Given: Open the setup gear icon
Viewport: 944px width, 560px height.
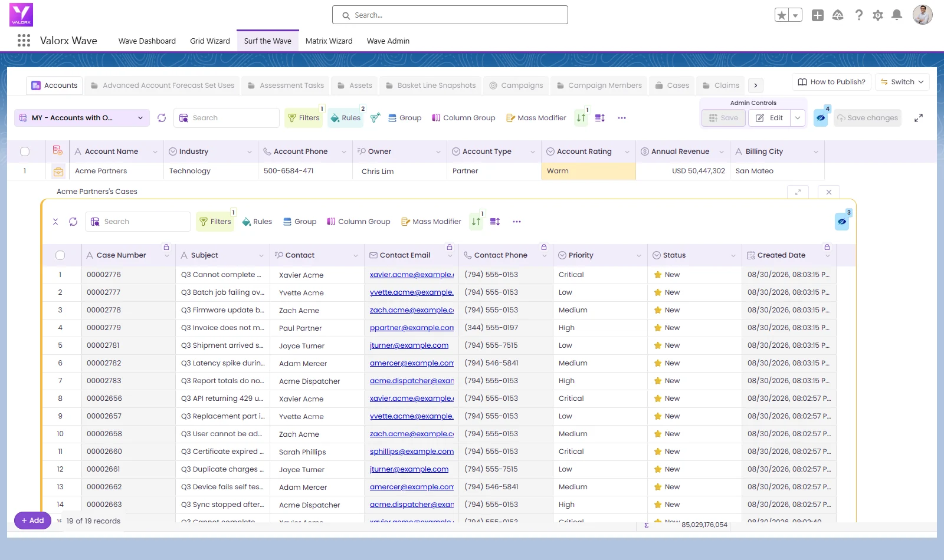Looking at the screenshot, I should [x=878, y=15].
